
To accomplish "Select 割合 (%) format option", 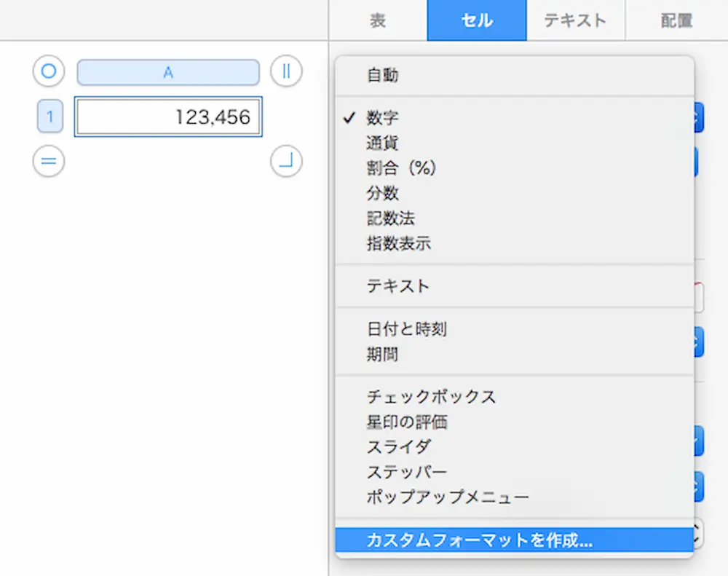I will click(401, 168).
